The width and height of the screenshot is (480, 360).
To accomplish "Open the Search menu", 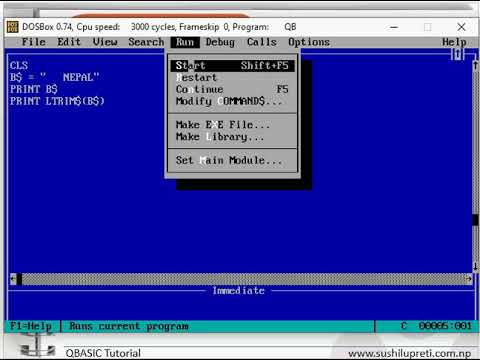I will pos(146,42).
